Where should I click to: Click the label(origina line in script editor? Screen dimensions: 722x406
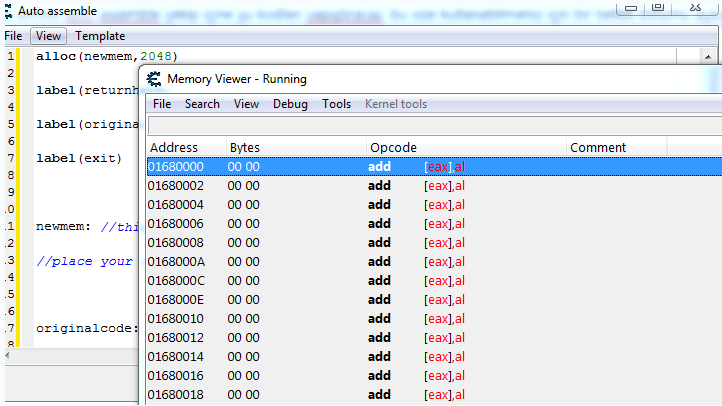(x=87, y=124)
